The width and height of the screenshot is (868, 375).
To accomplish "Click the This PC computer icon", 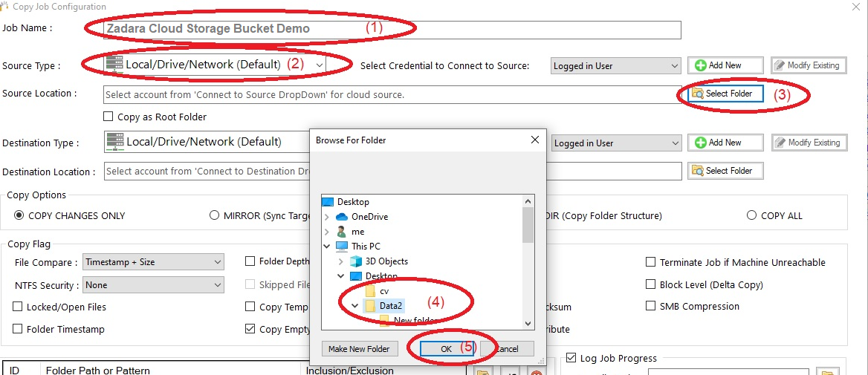I will pos(342,247).
